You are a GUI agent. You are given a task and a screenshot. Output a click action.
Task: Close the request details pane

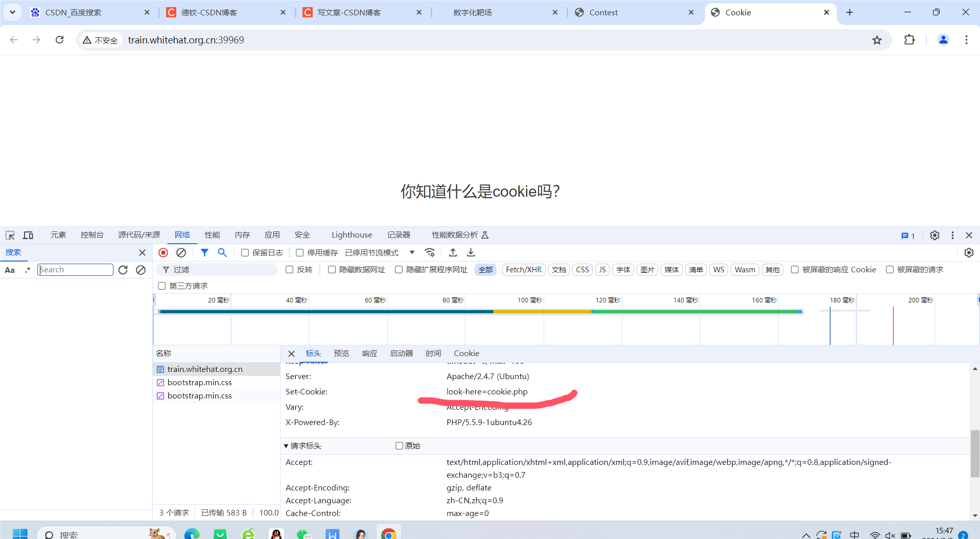click(291, 354)
